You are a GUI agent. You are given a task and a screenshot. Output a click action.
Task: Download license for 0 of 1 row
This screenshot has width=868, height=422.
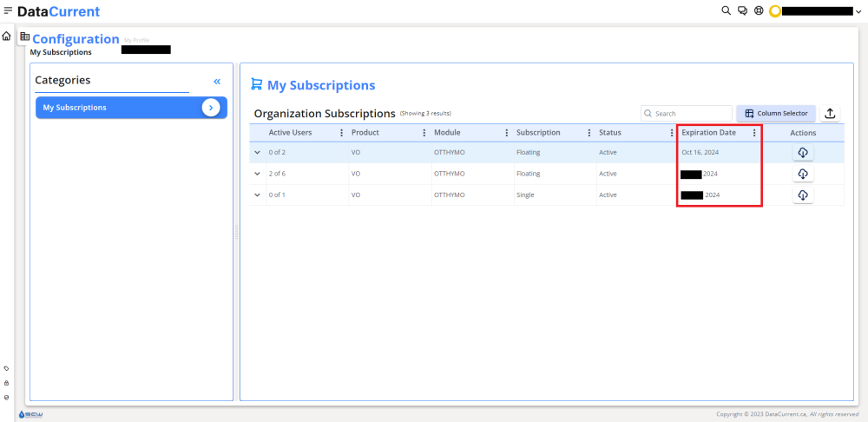click(803, 195)
